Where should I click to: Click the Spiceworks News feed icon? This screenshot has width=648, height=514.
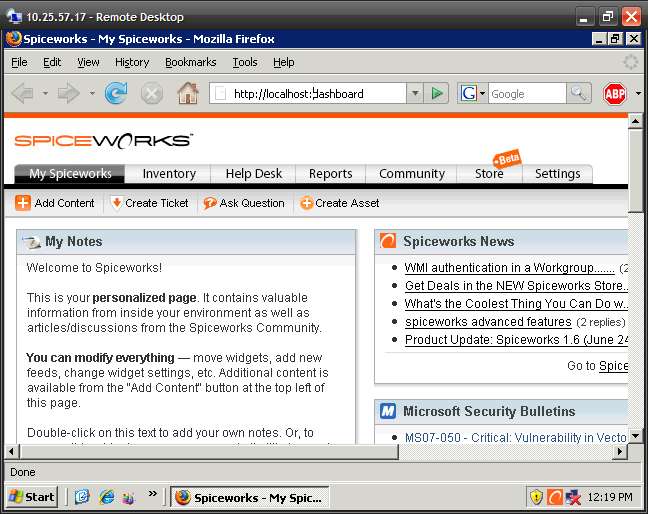point(388,241)
